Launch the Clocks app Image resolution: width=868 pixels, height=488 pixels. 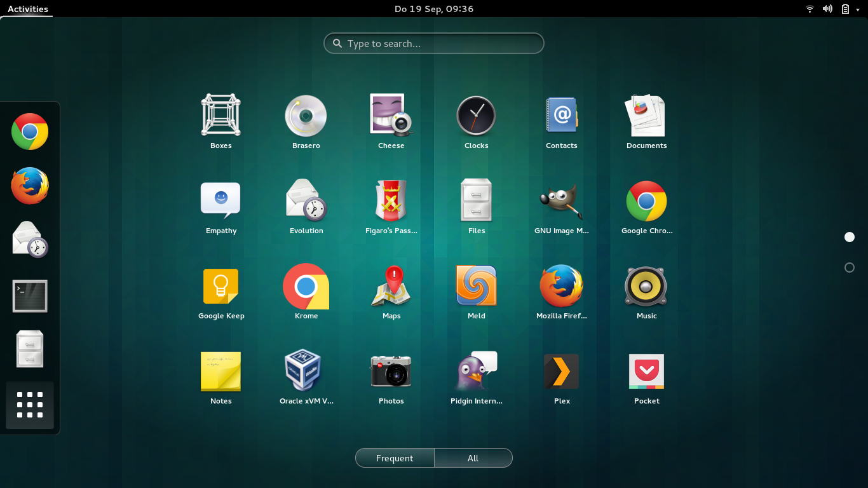476,116
